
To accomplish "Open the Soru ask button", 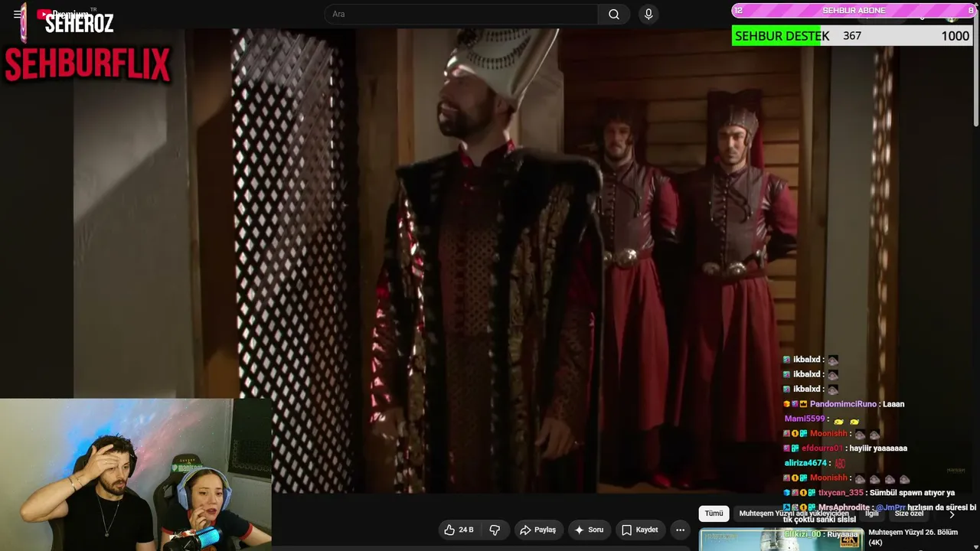I will [589, 530].
